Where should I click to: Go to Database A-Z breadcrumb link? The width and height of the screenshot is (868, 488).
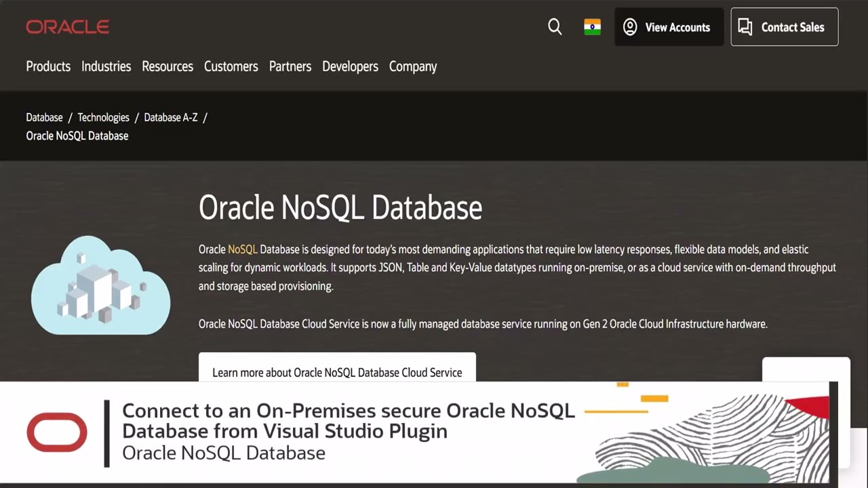[x=171, y=117]
